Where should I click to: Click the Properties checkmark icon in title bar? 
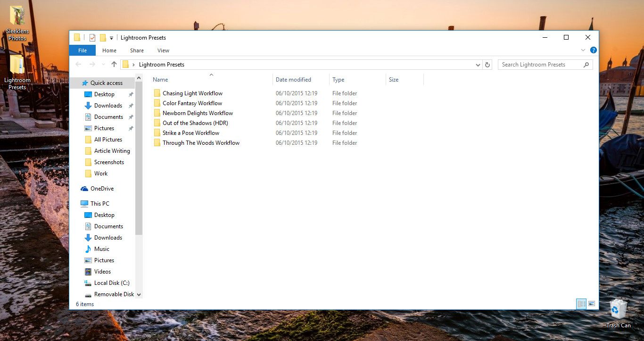pyautogui.click(x=92, y=38)
